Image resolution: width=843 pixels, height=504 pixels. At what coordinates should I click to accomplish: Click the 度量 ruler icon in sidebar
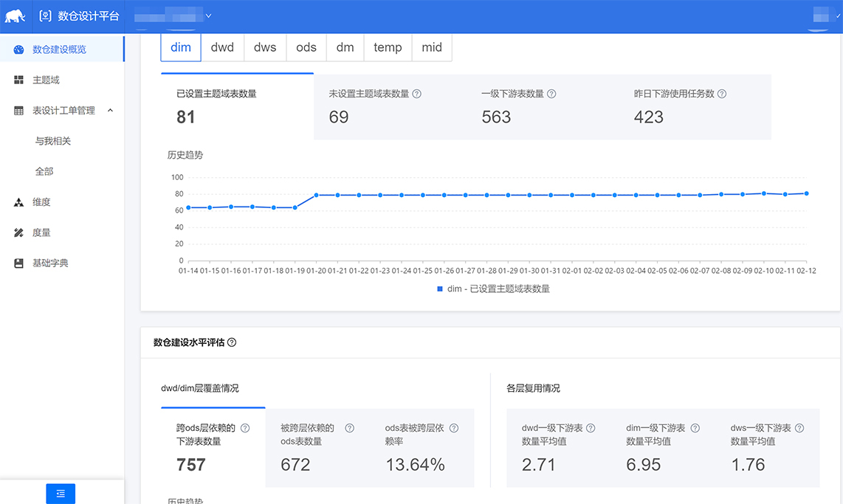[x=18, y=232]
